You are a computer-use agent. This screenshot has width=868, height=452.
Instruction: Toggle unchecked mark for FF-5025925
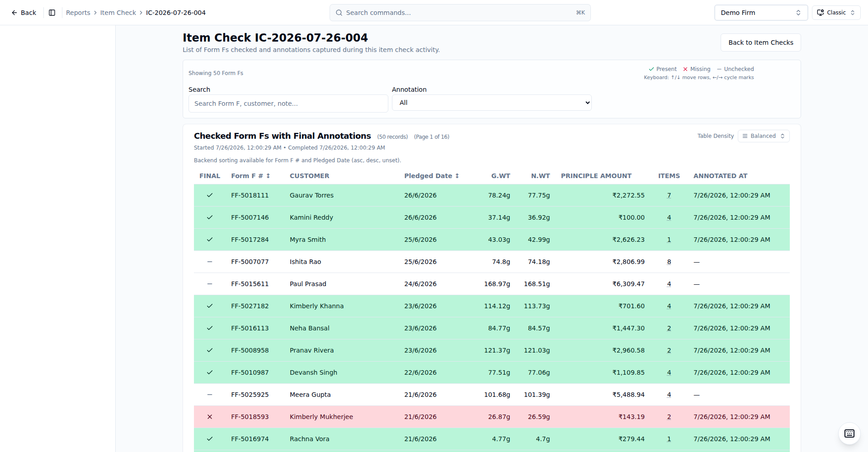coord(210,395)
